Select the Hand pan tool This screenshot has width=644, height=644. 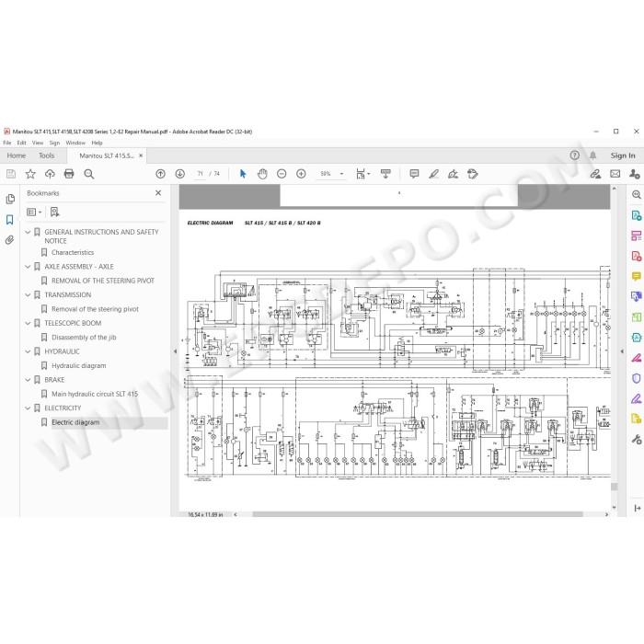[262, 174]
